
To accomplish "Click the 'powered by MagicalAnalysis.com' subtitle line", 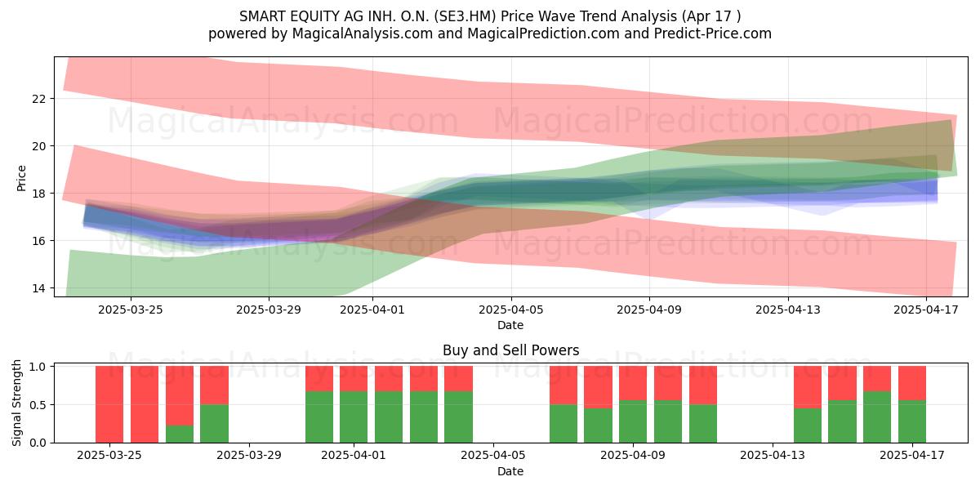I will point(490,33).
